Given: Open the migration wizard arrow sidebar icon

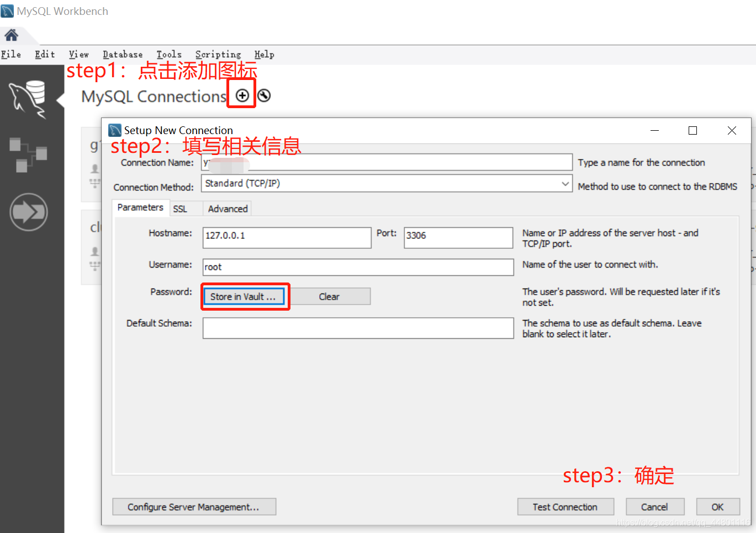Looking at the screenshot, I should click(29, 212).
